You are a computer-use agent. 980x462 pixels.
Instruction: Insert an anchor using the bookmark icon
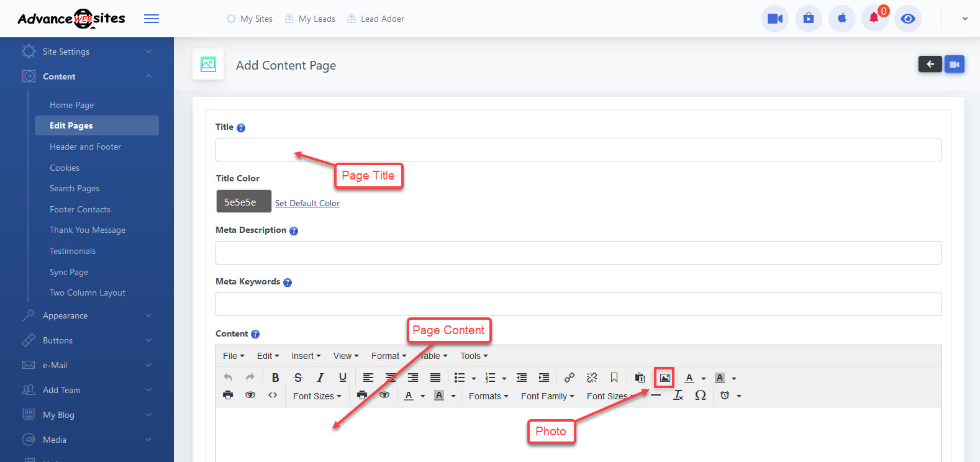(614, 378)
